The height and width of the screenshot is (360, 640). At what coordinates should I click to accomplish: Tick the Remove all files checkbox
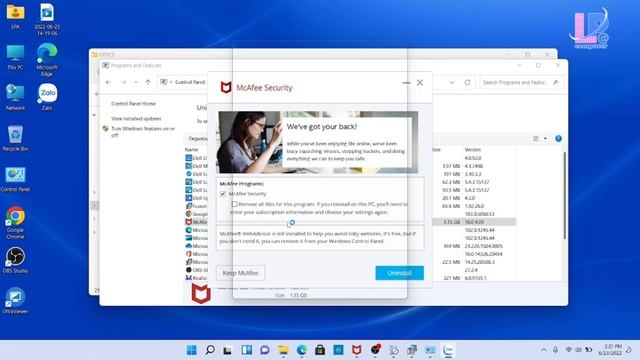tap(234, 204)
